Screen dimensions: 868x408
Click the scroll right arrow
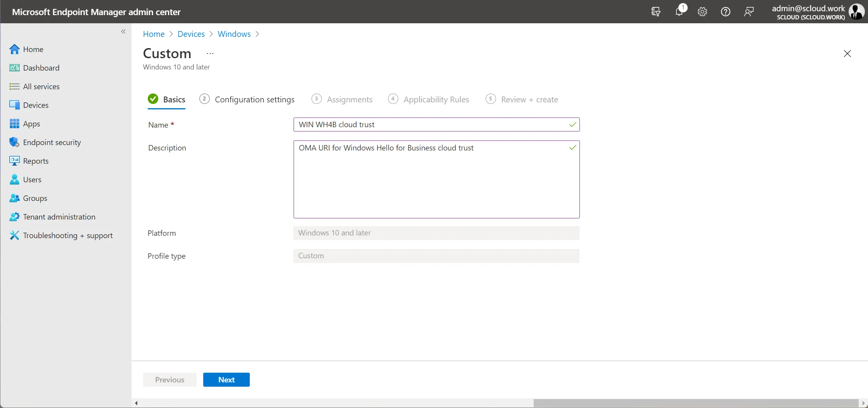click(863, 403)
